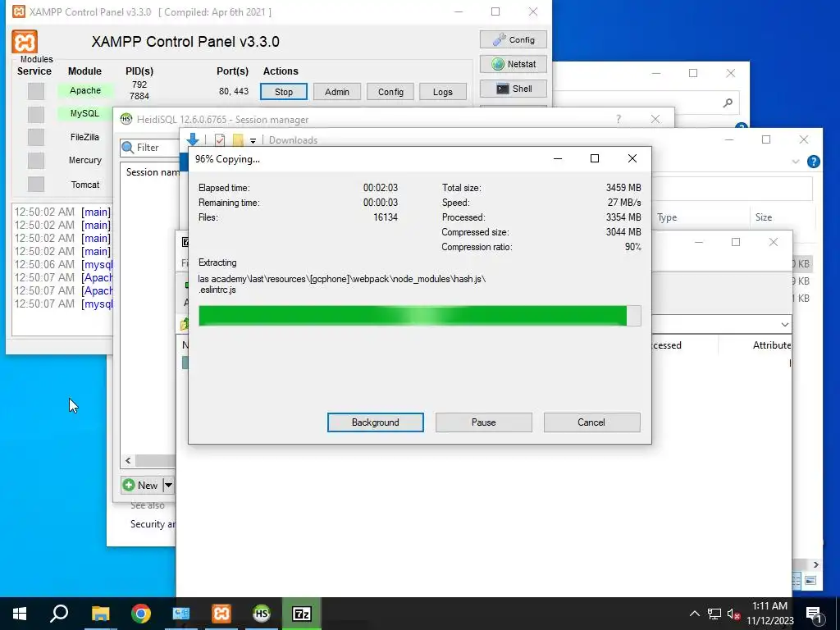
Task: Expand the Explorer ribbon chevron
Action: point(796,162)
